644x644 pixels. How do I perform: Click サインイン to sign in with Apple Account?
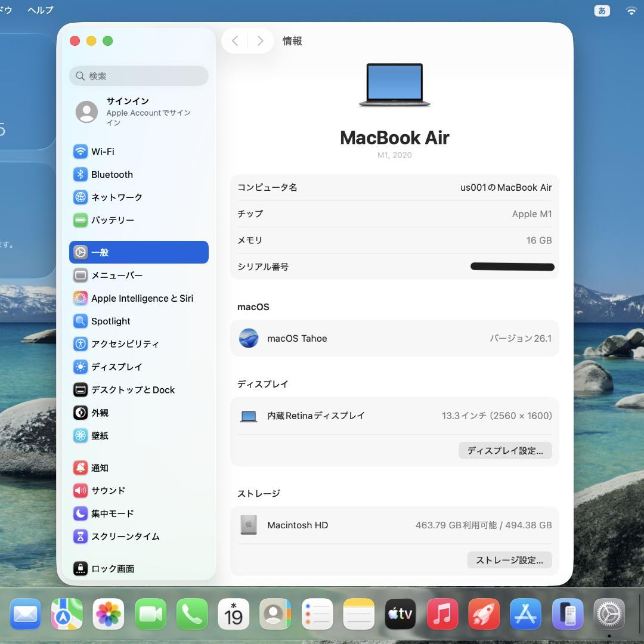point(128,101)
